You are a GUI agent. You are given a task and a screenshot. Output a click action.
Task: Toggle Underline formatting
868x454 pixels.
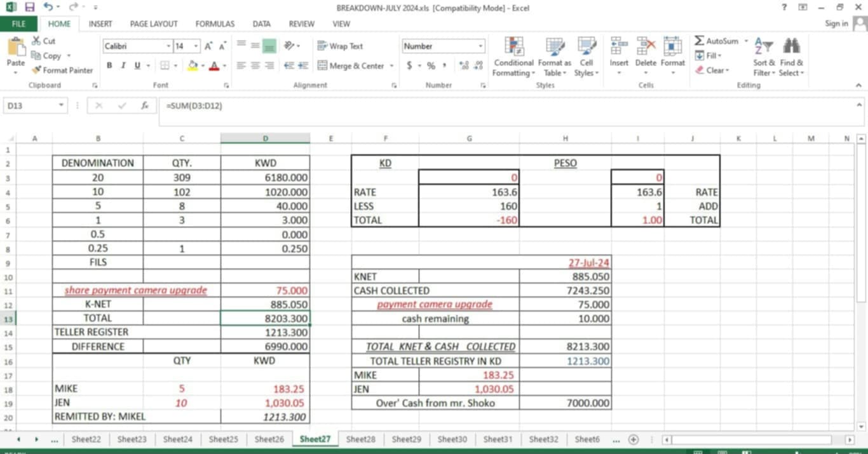tap(137, 65)
